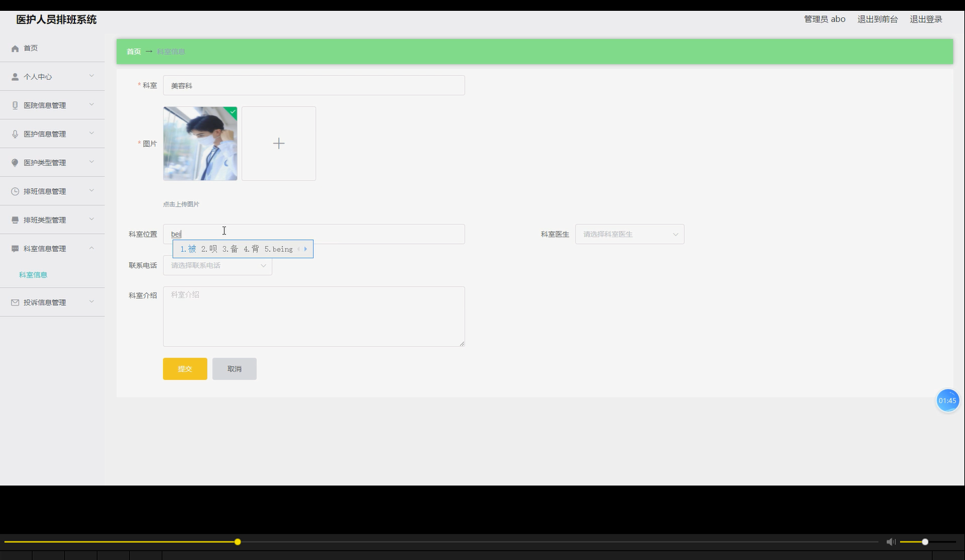Viewport: 965px width, 560px height.
Task: Expand the 医护类型管理 menu chevron
Action: (92, 162)
